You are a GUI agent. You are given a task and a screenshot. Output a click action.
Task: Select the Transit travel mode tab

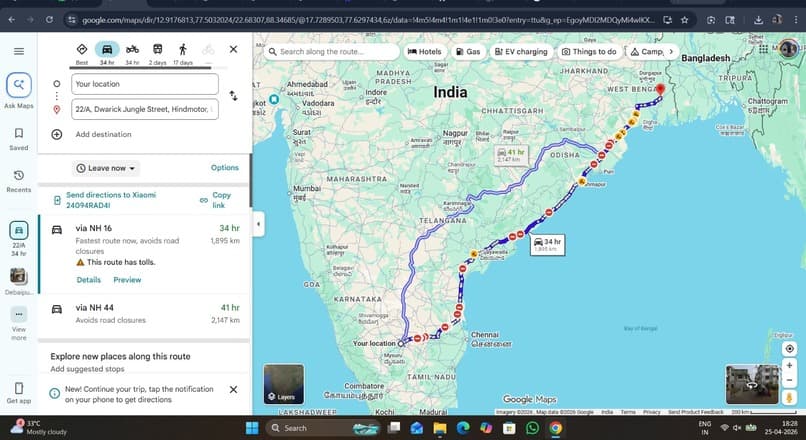click(x=158, y=53)
